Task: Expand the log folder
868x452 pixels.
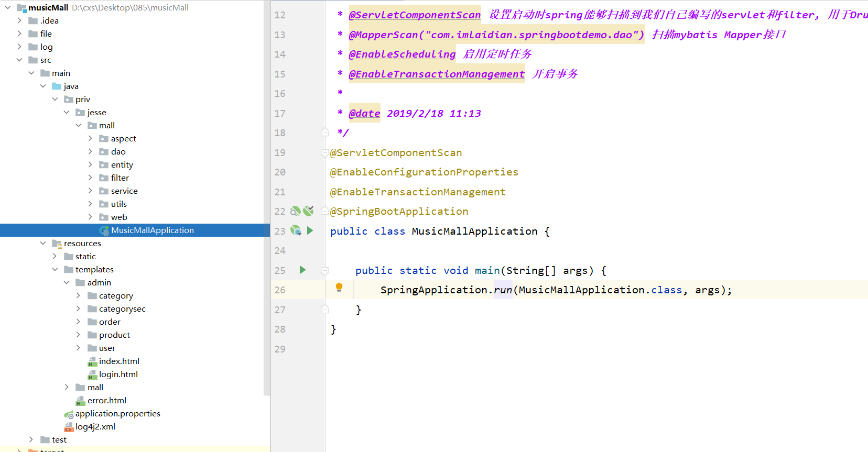Action: 19,47
